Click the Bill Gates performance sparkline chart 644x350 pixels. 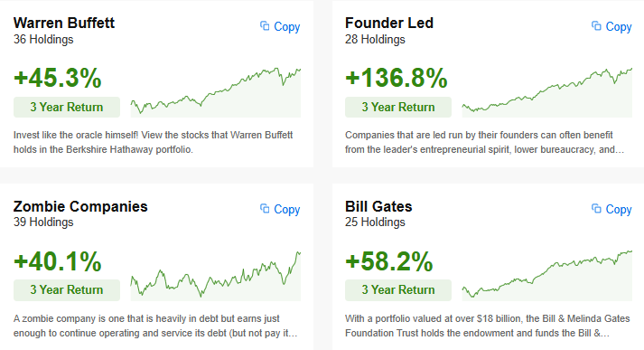547,276
